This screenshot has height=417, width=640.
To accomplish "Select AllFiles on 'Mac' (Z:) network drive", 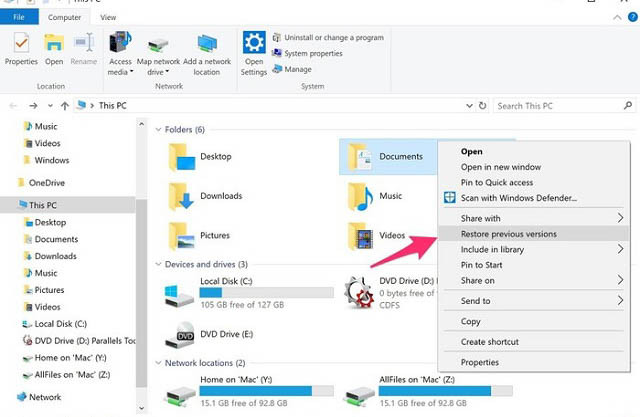I will point(429,391).
